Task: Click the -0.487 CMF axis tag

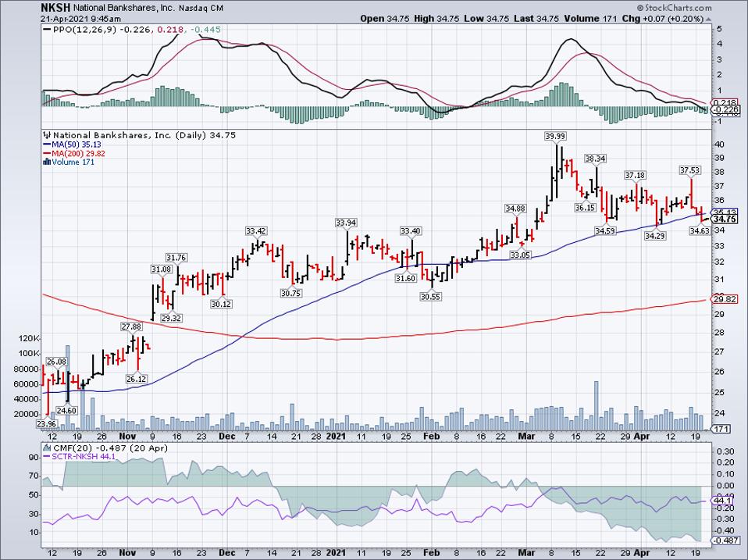Action: (725, 540)
